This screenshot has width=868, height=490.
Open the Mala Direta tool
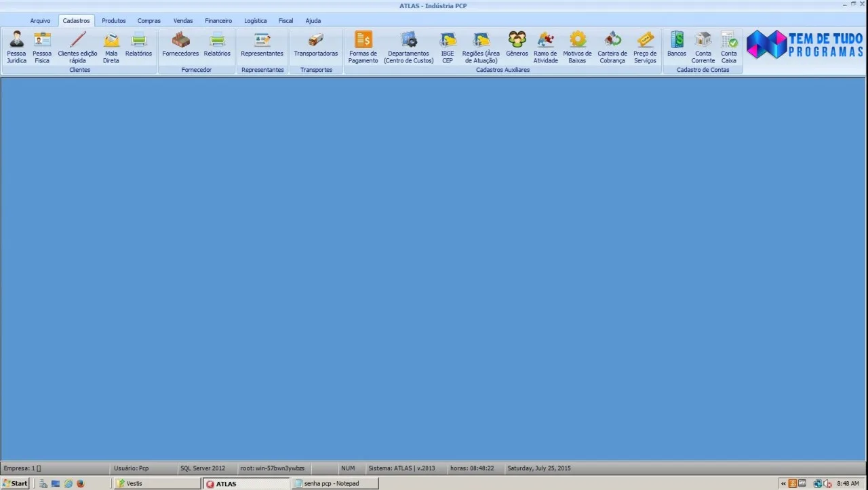pos(111,47)
